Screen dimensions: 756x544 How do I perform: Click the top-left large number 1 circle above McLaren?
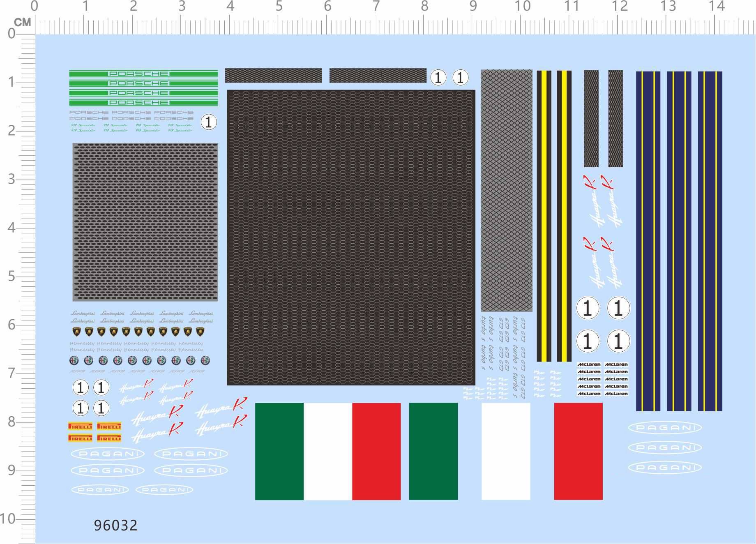[x=588, y=308]
